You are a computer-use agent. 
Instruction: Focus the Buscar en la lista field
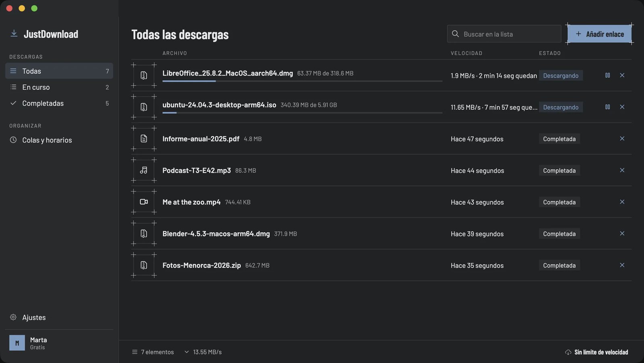[x=504, y=34]
